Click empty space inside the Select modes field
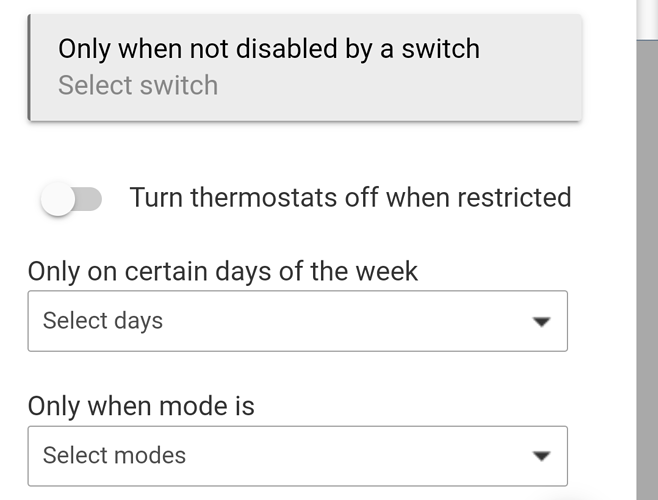Viewport: 658px width, 500px height. click(x=350, y=456)
